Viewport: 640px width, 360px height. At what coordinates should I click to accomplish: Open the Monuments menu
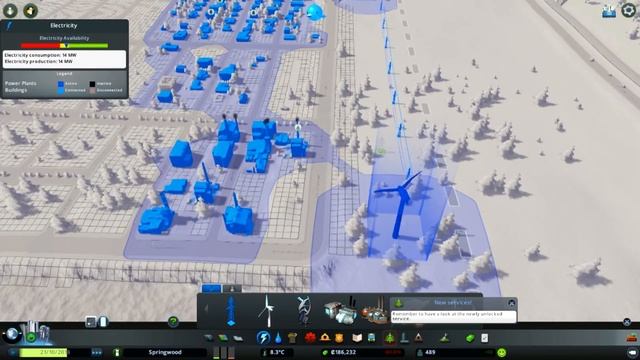click(418, 338)
